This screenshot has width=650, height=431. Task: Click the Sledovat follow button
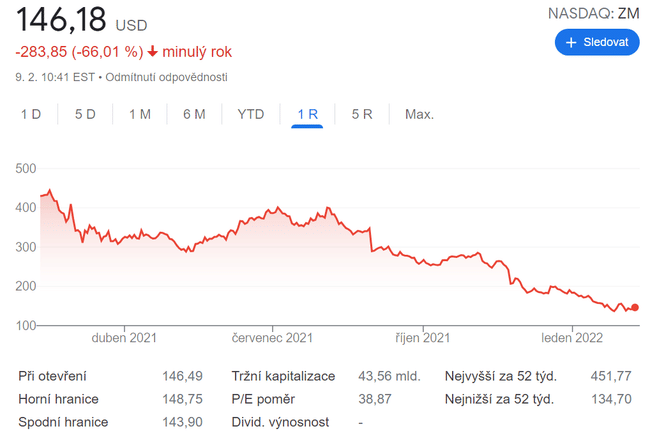[x=597, y=42]
